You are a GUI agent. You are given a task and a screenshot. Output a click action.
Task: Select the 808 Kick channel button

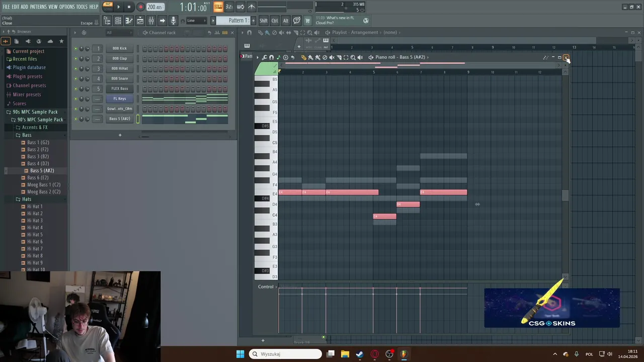[120, 48]
